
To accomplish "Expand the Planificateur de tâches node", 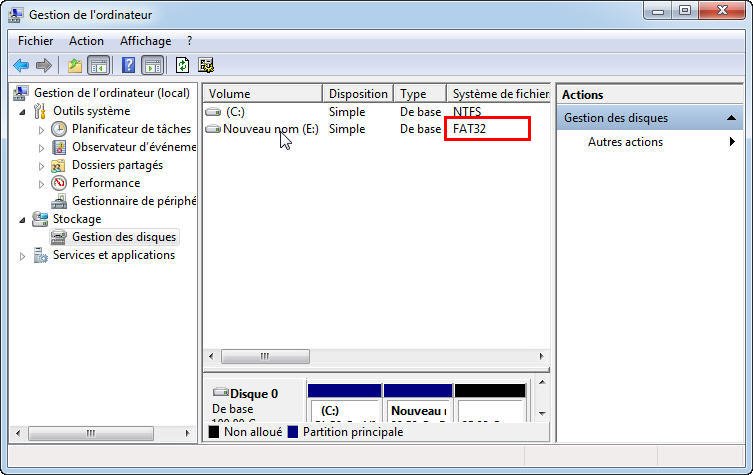I will (x=41, y=130).
